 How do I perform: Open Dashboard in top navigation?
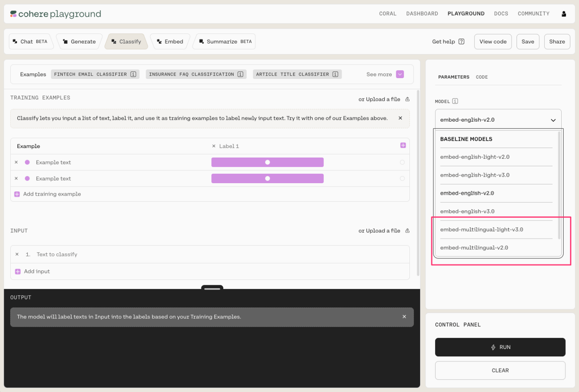click(422, 14)
